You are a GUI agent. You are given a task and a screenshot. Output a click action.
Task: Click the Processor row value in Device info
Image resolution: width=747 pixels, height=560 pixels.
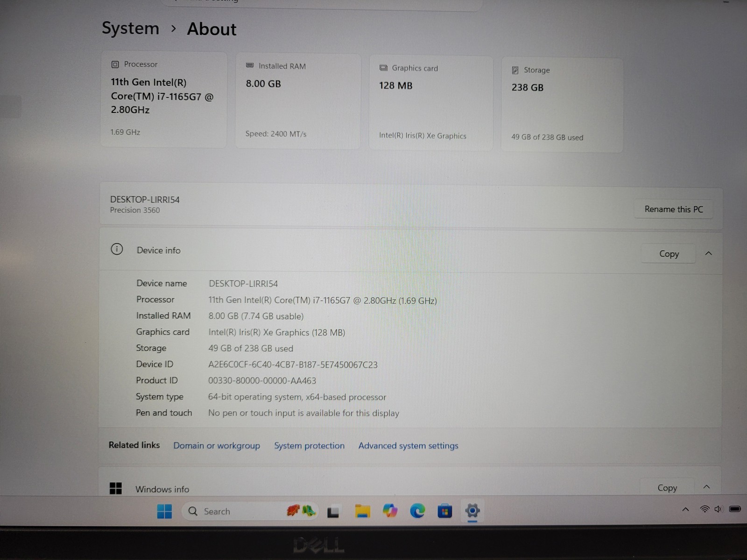(323, 301)
